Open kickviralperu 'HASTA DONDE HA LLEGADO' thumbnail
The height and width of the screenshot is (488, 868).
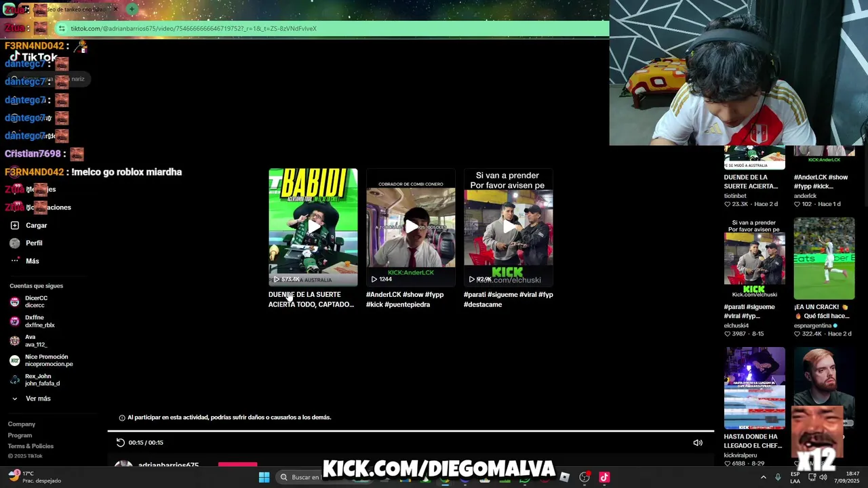[755, 388]
